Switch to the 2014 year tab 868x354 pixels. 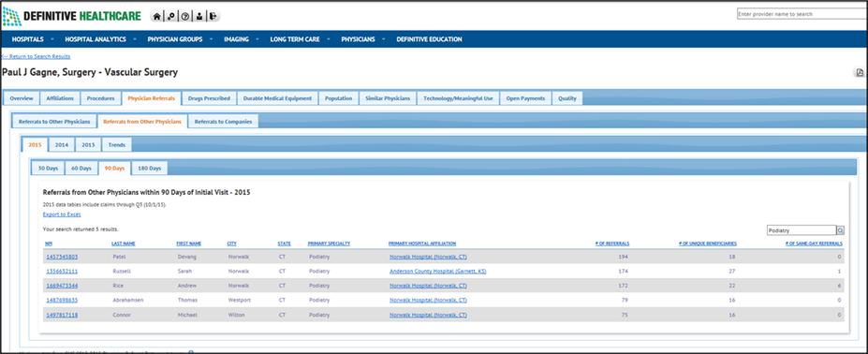(x=62, y=145)
